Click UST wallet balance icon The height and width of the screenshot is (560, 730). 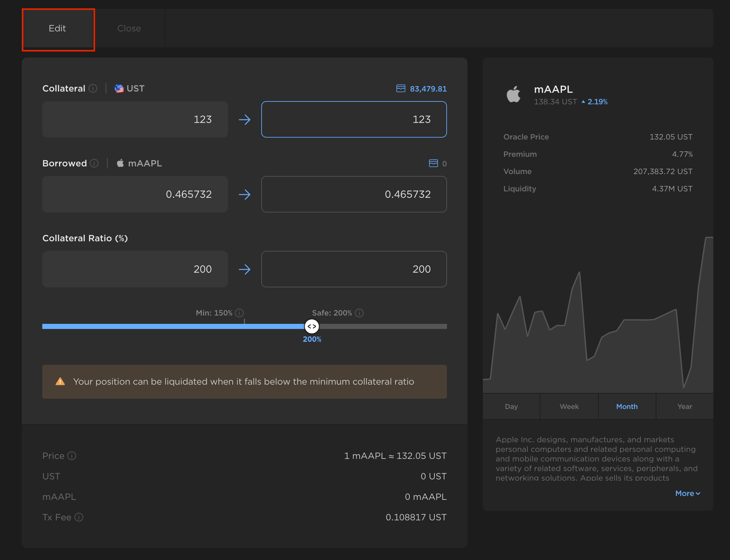coord(401,88)
